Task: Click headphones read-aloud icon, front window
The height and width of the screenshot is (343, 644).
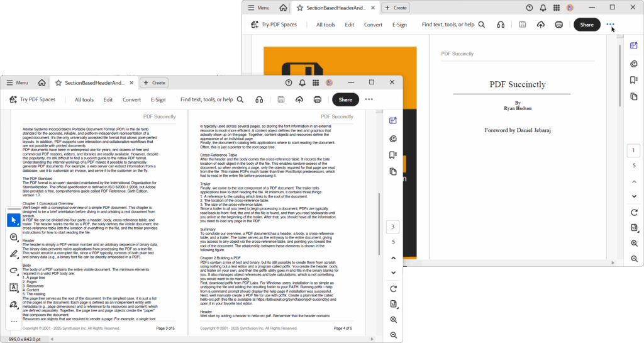Action: point(259,99)
